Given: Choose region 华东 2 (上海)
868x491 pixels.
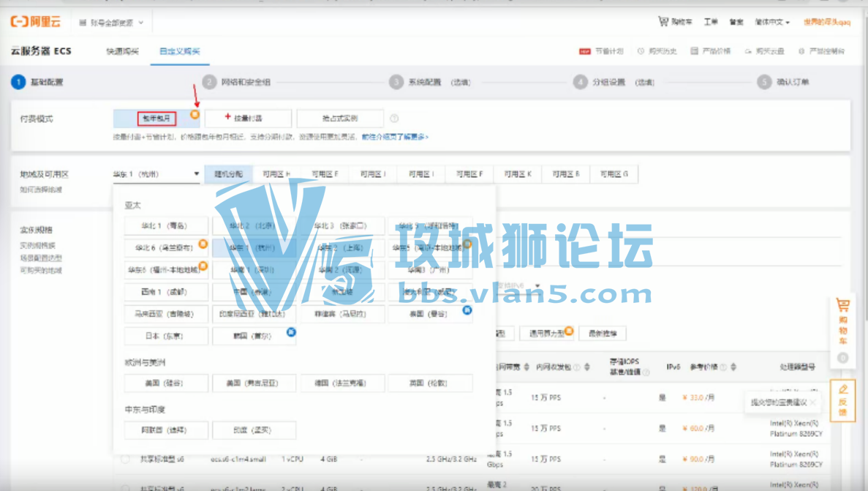Looking at the screenshot, I should click(342, 248).
